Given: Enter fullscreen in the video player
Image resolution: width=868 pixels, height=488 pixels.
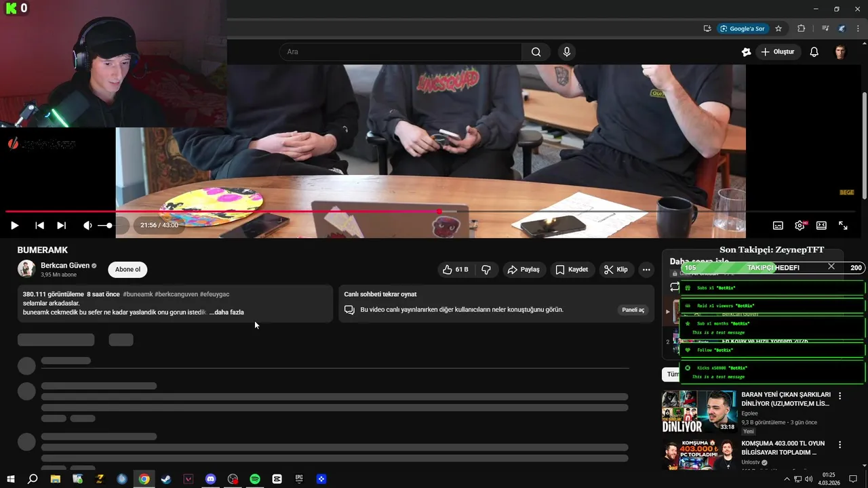Looking at the screenshot, I should click(843, 225).
